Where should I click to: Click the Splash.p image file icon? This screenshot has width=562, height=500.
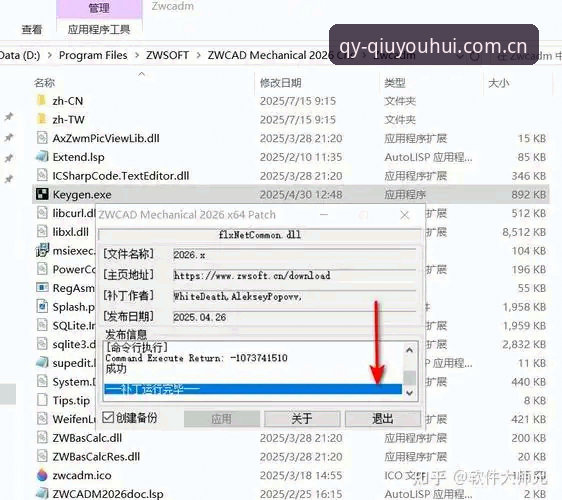(42, 306)
